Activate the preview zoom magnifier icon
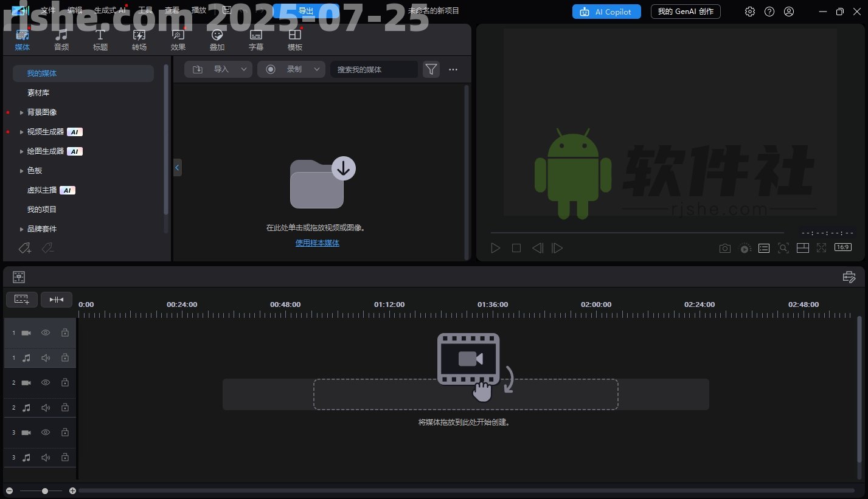 783,248
